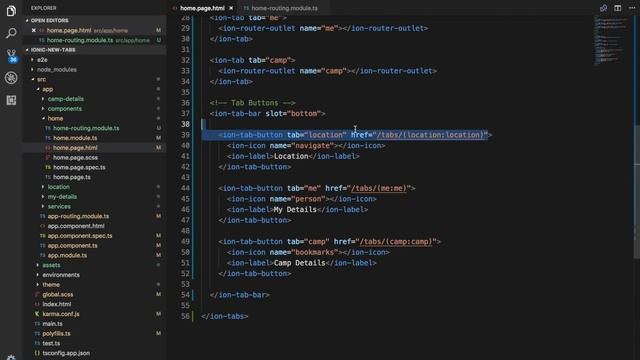This screenshot has width=640, height=360.
Task: Follow the /tabs/(camp:camp) href link
Action: [x=396, y=242]
